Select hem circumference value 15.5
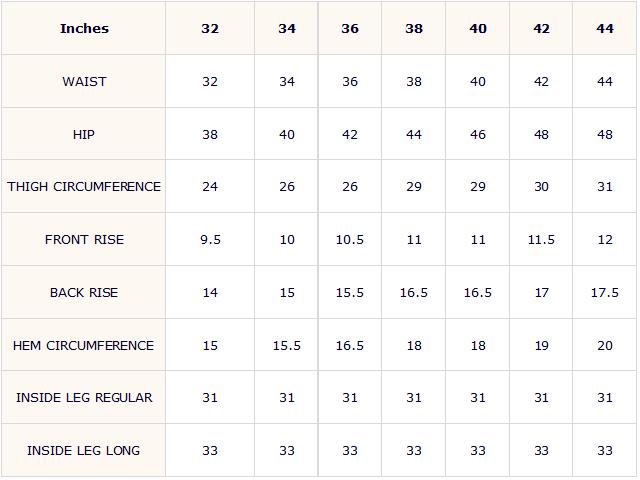Image resolution: width=640 pixels, height=480 pixels. 287,346
